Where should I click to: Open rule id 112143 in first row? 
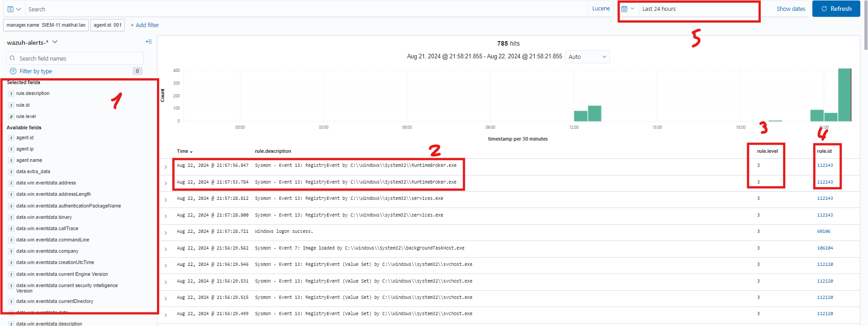pyautogui.click(x=825, y=165)
